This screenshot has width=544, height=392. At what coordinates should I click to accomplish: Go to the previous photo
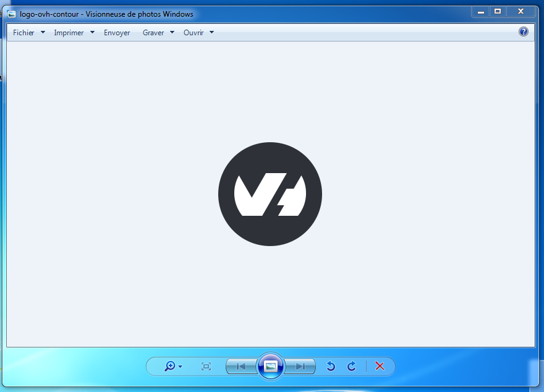click(x=241, y=367)
